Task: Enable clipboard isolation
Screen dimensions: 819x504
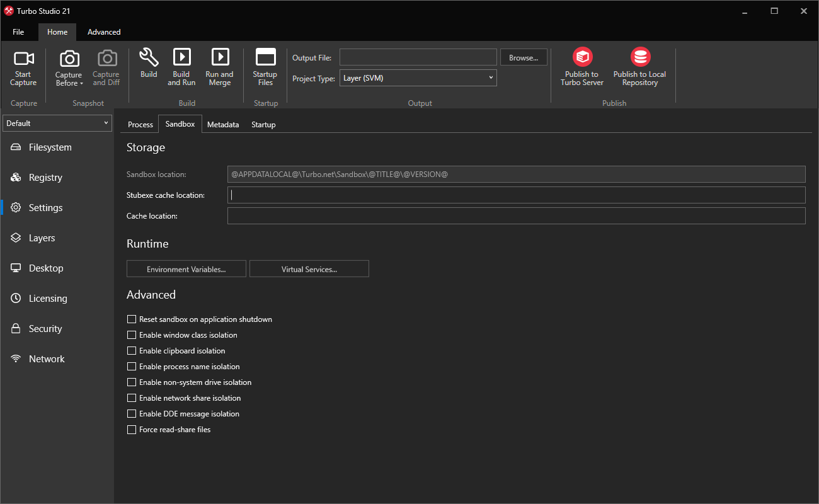Action: pyautogui.click(x=132, y=350)
